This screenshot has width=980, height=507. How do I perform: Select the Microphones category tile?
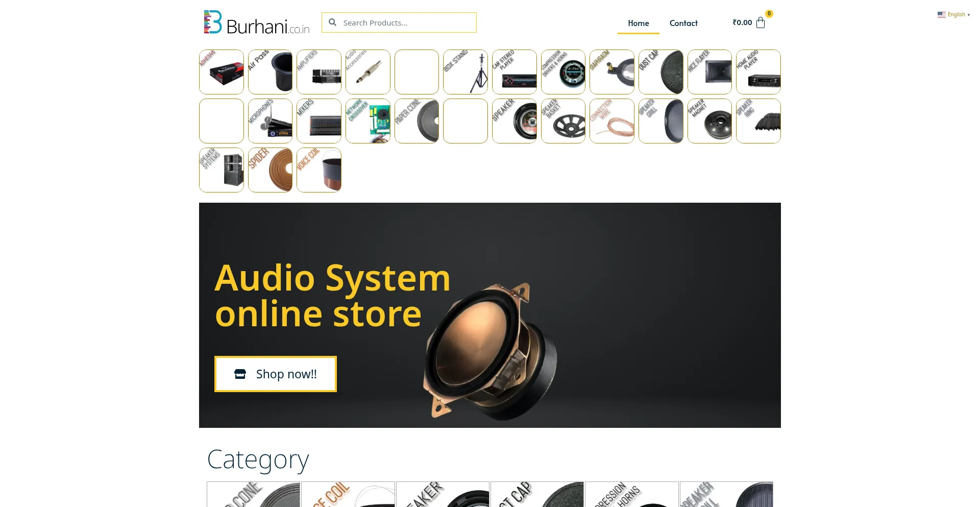pos(270,121)
